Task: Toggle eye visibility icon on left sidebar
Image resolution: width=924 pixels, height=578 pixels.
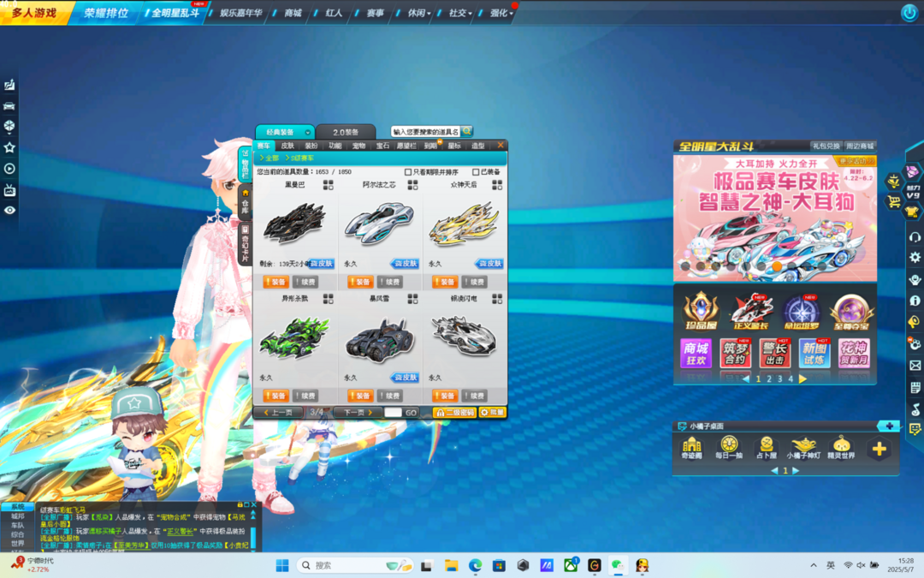Action: click(9, 210)
